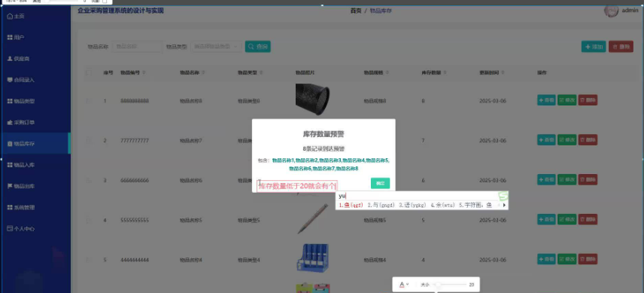
Task: Click the 物品出库 flag icon in sidebar
Action: pyautogui.click(x=10, y=186)
